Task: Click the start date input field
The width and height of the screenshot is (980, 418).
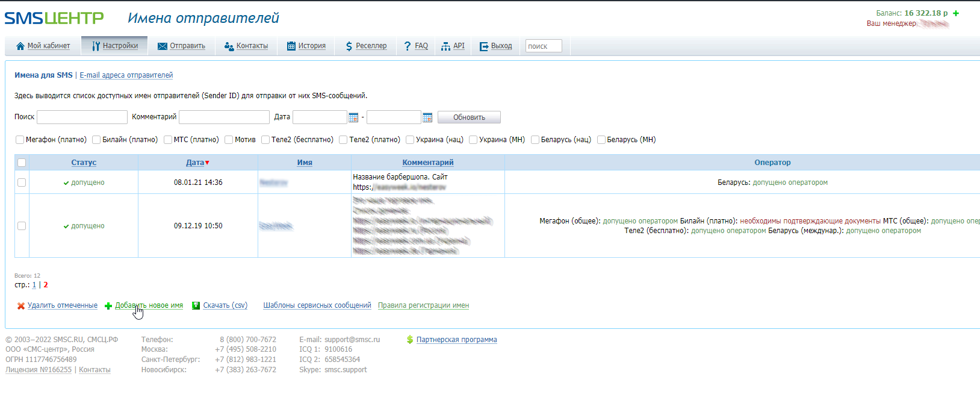Action: [320, 117]
